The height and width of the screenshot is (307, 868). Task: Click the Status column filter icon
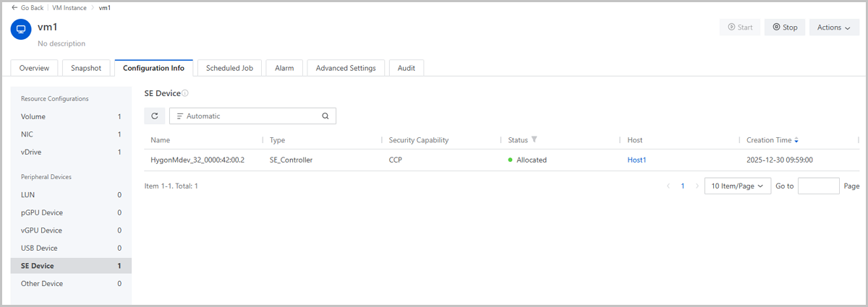pyautogui.click(x=535, y=139)
